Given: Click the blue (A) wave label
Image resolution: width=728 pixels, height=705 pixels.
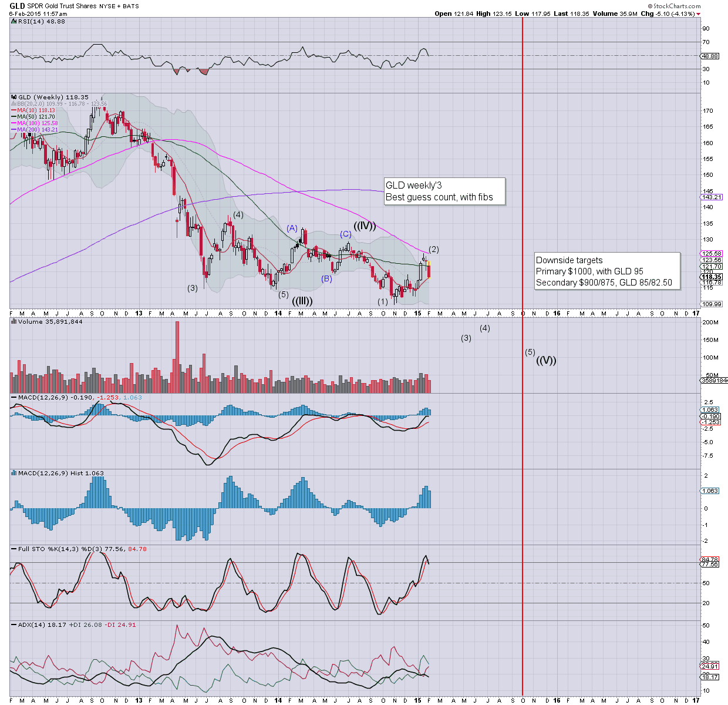Looking at the screenshot, I should [292, 228].
